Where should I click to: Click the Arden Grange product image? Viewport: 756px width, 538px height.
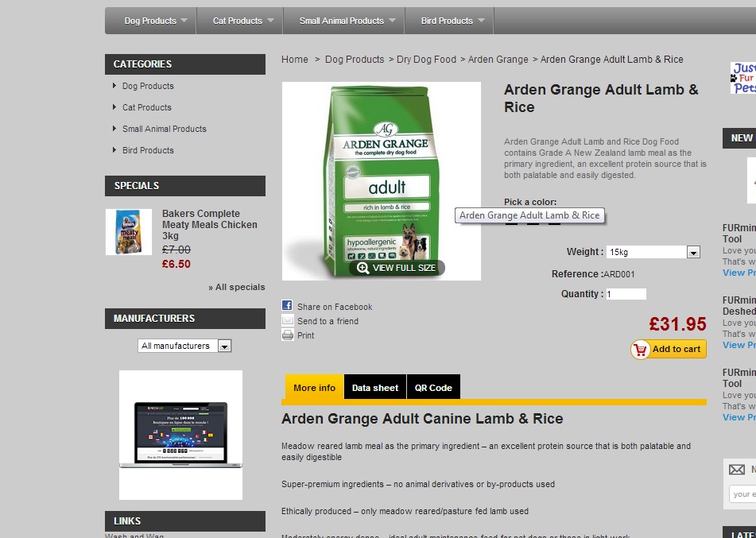[x=382, y=181]
